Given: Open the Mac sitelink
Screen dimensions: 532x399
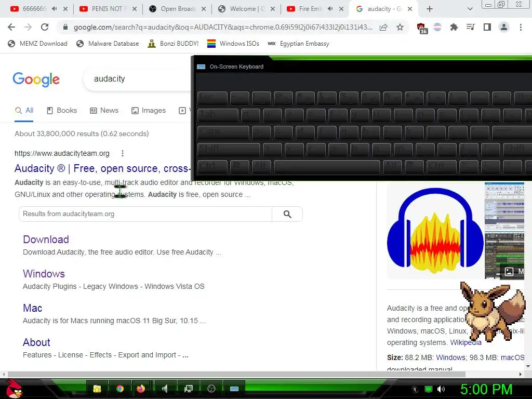Looking at the screenshot, I should 33,308.
